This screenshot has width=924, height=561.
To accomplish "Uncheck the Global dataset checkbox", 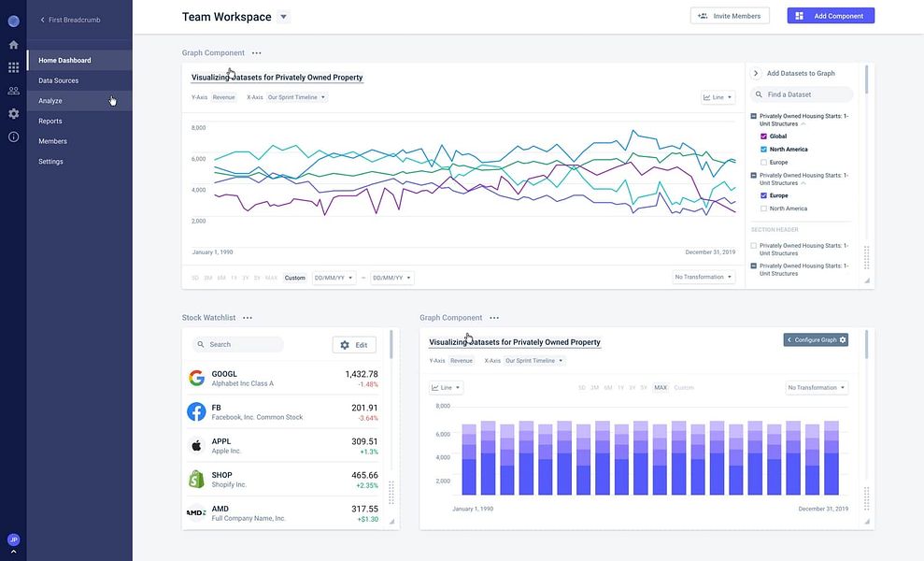I will coord(763,137).
